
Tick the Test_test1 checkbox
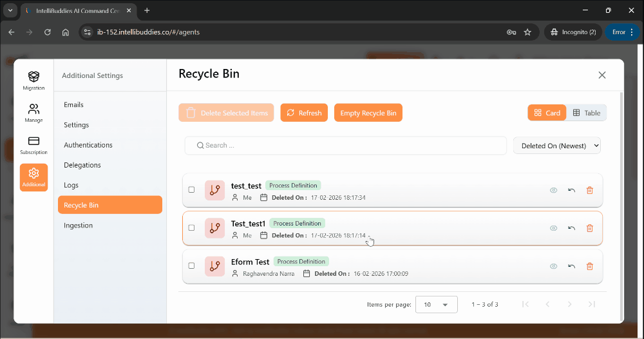191,228
